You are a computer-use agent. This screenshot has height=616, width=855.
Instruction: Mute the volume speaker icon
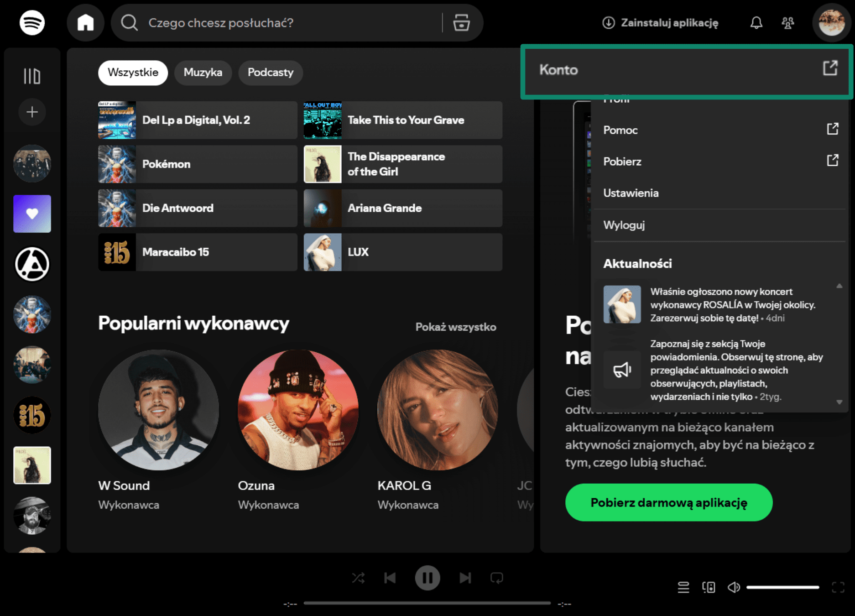point(733,587)
